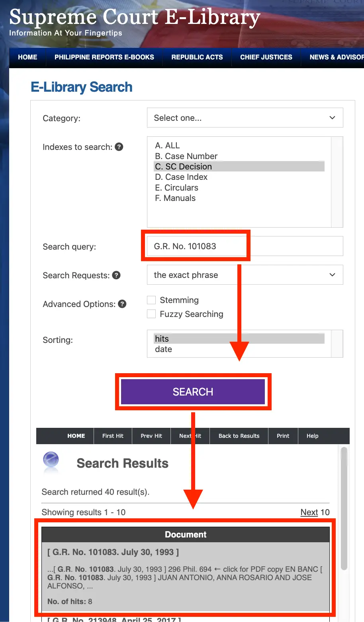Screen dimensions: 364x622
Task: Go to Philippine Reports E-Books
Action: click(x=104, y=57)
